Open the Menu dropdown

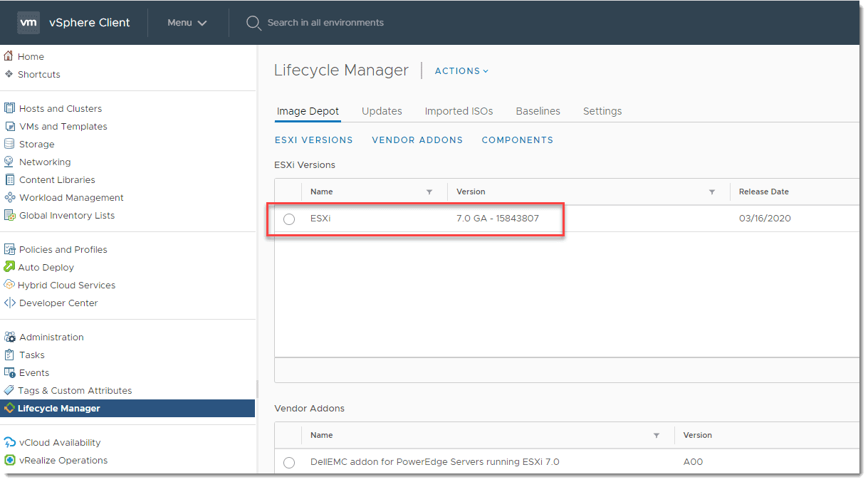(187, 23)
